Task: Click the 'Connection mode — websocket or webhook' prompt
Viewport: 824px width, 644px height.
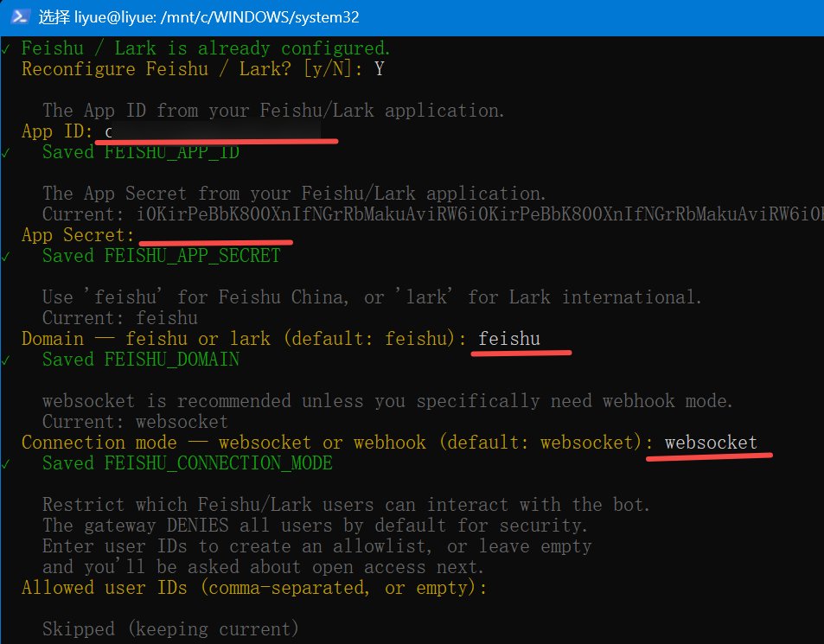Action: click(x=337, y=443)
